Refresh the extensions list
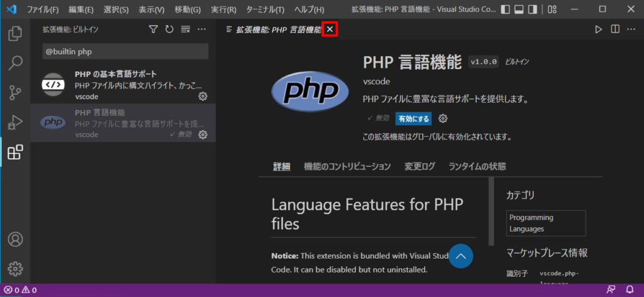This screenshot has height=297, width=644. click(x=169, y=29)
